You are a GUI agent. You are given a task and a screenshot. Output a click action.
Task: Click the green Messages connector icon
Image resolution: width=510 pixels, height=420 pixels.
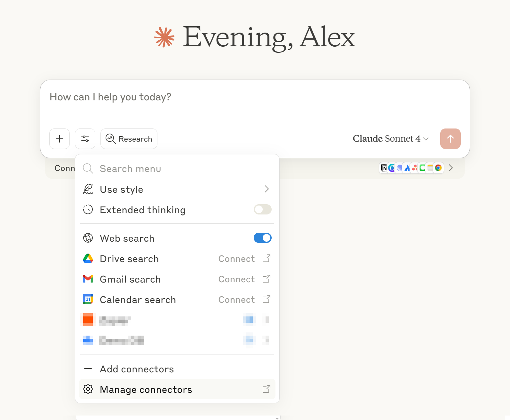click(x=422, y=168)
